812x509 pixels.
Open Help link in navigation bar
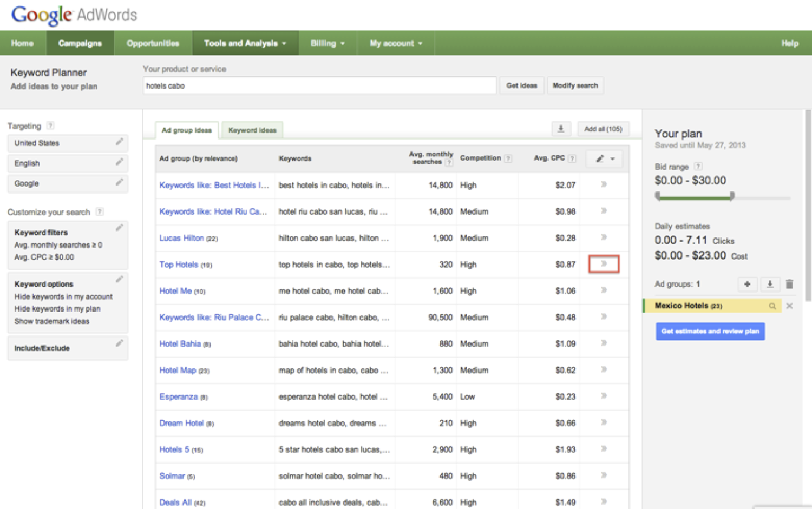pos(790,43)
